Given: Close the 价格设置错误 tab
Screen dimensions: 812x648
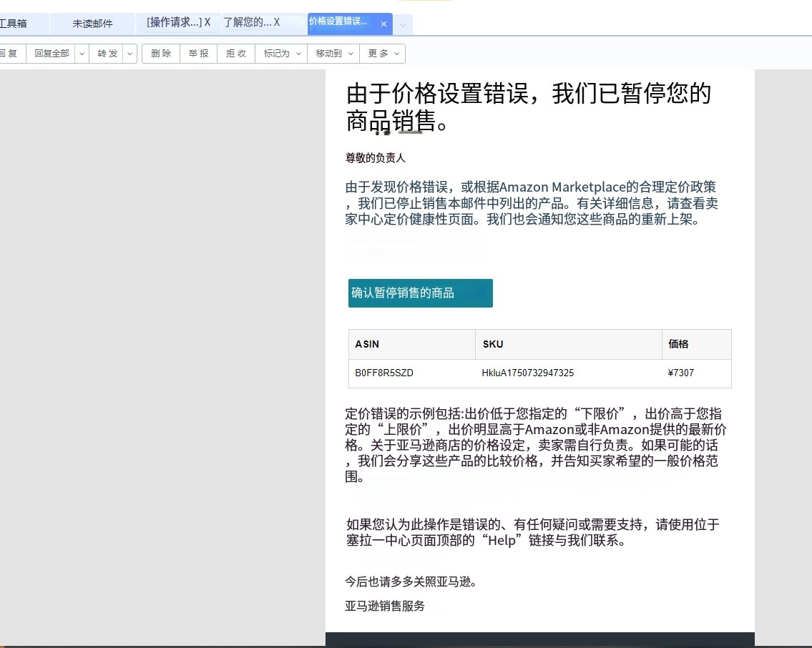Looking at the screenshot, I should click(383, 24).
